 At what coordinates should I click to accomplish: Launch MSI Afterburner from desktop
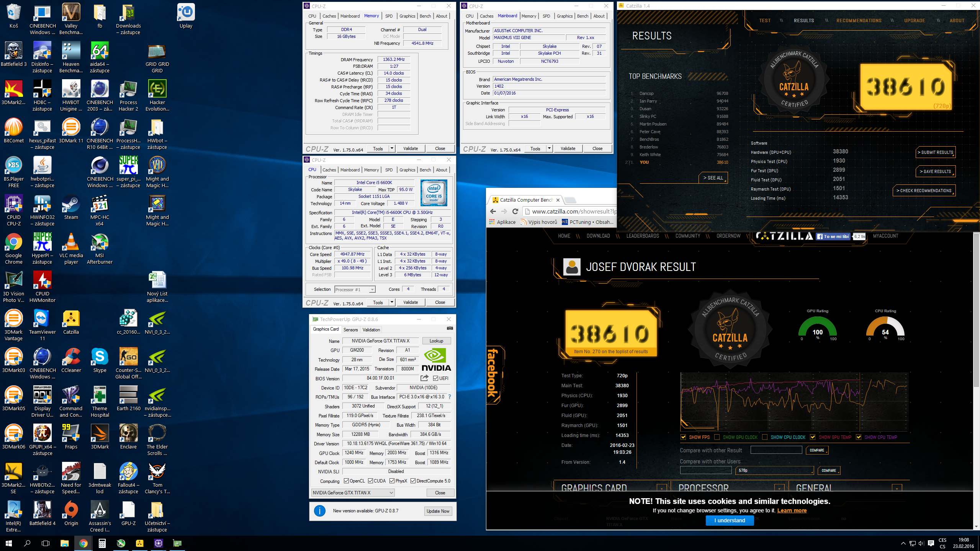pyautogui.click(x=100, y=249)
